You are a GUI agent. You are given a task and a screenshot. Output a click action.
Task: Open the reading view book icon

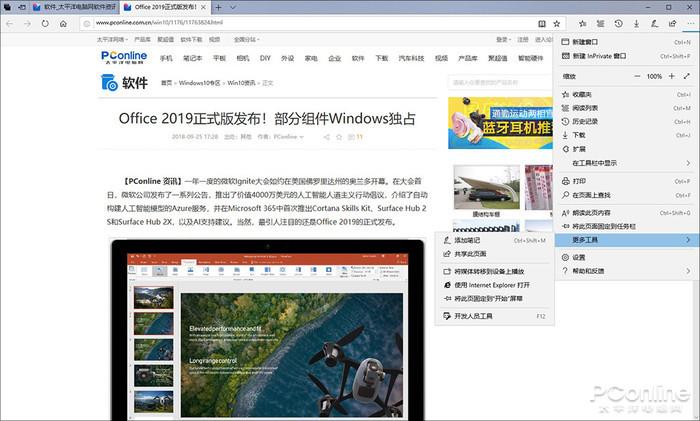(x=542, y=24)
